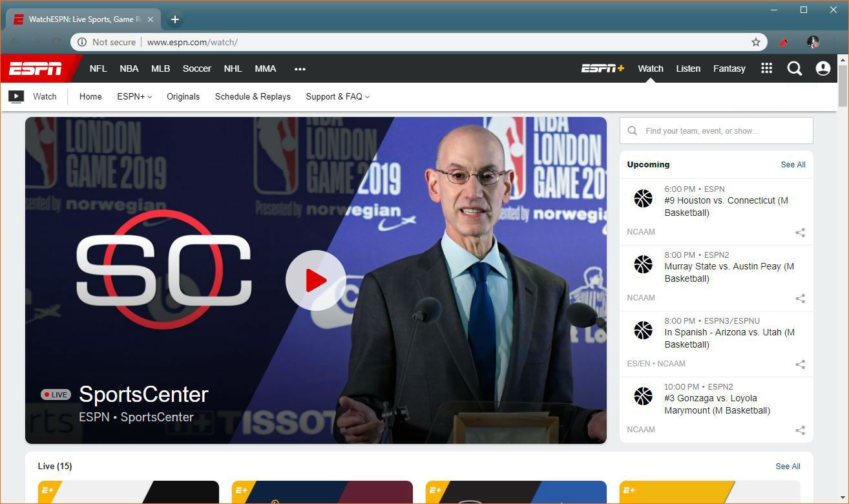Open the Chrome profile avatar

tap(813, 42)
